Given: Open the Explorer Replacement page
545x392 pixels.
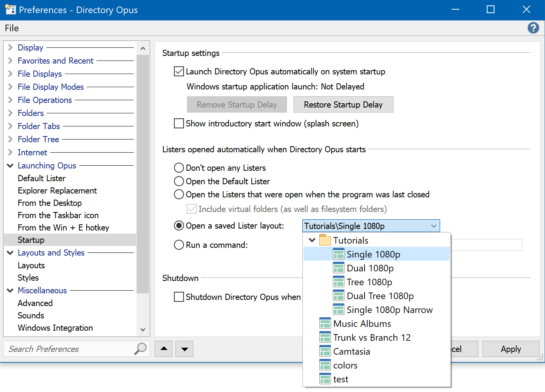Looking at the screenshot, I should pos(57,190).
